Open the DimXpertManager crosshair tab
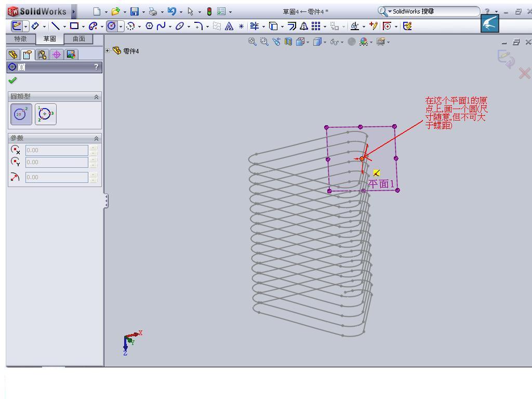 coord(57,54)
